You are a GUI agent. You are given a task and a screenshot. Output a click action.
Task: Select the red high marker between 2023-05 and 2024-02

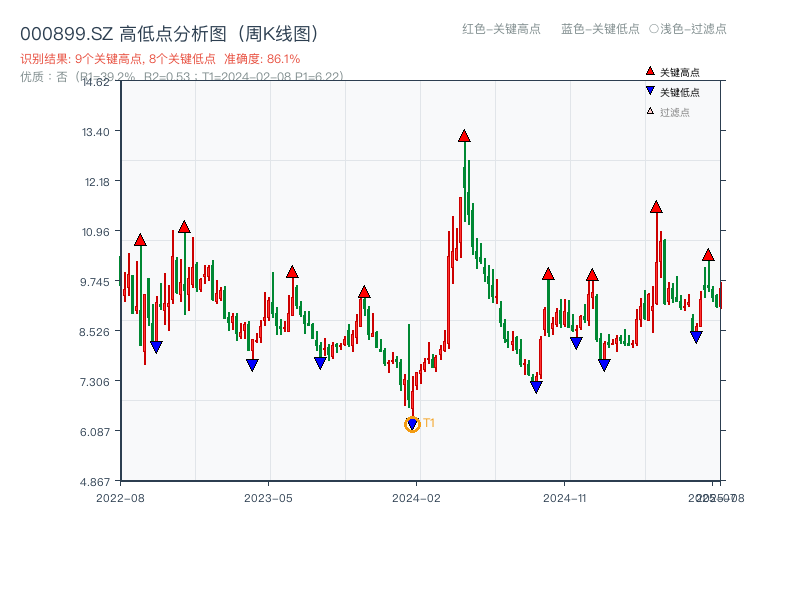point(364,292)
